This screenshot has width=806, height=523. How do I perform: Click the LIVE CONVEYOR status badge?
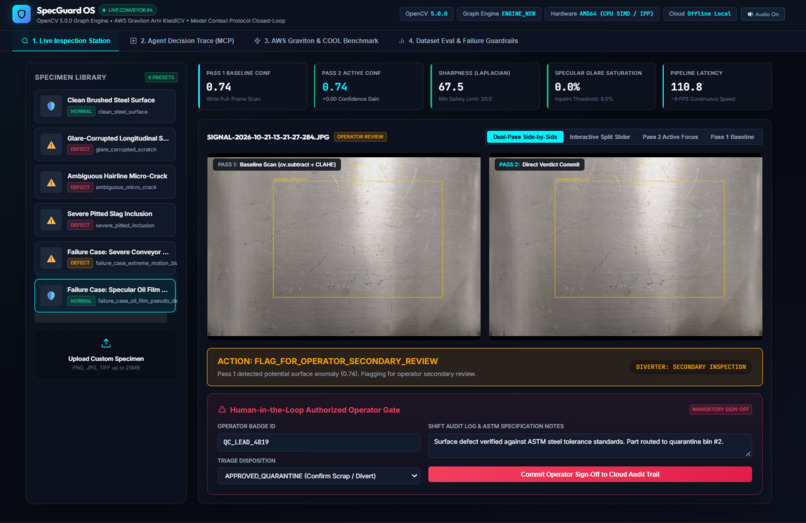[x=127, y=10]
